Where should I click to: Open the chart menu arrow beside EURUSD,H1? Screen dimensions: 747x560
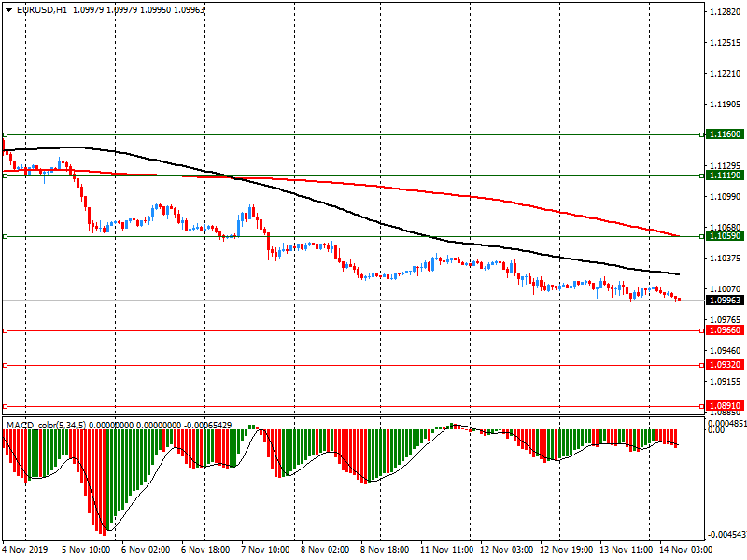click(x=8, y=9)
